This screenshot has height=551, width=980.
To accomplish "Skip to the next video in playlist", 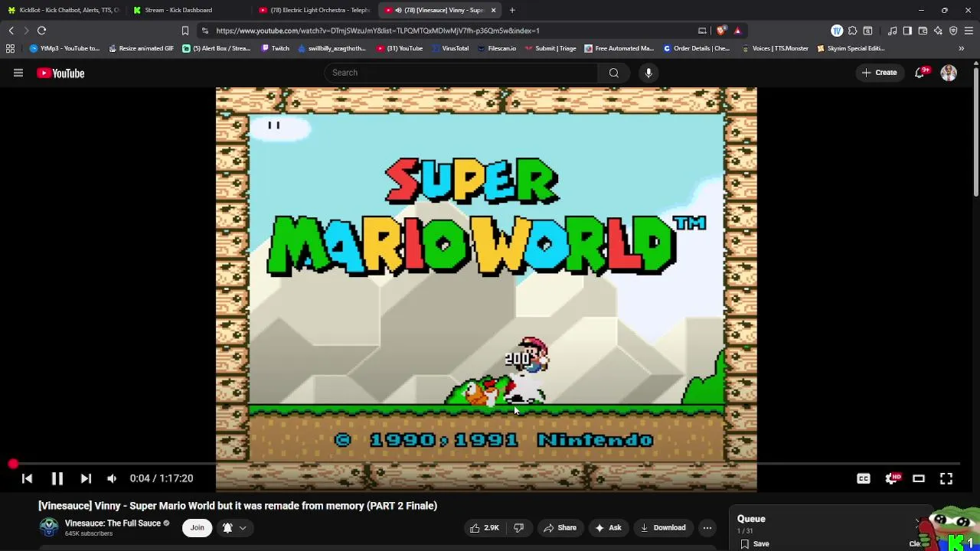I will click(86, 478).
